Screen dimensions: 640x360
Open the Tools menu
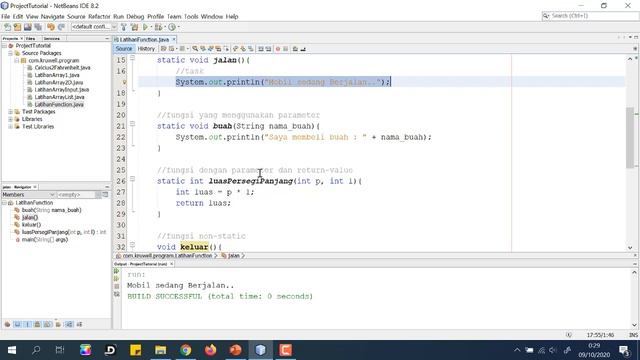pos(191,16)
